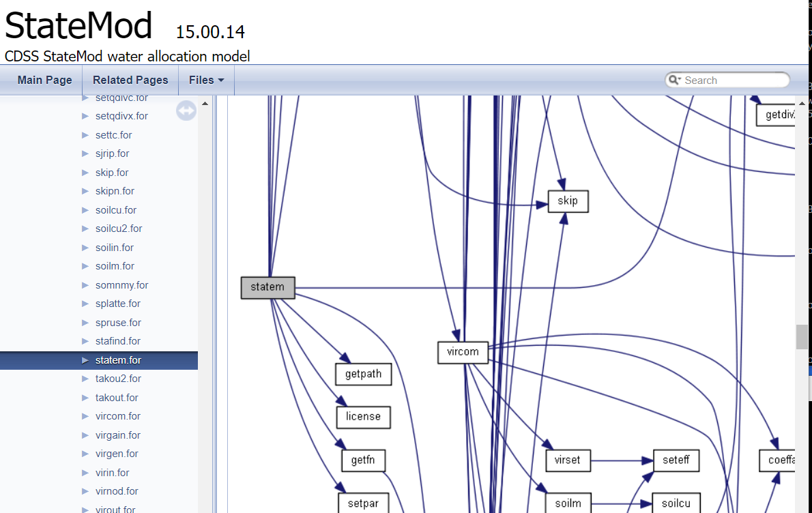The width and height of the screenshot is (812, 513).
Task: Select takou2.for in the file list
Action: [x=118, y=378]
